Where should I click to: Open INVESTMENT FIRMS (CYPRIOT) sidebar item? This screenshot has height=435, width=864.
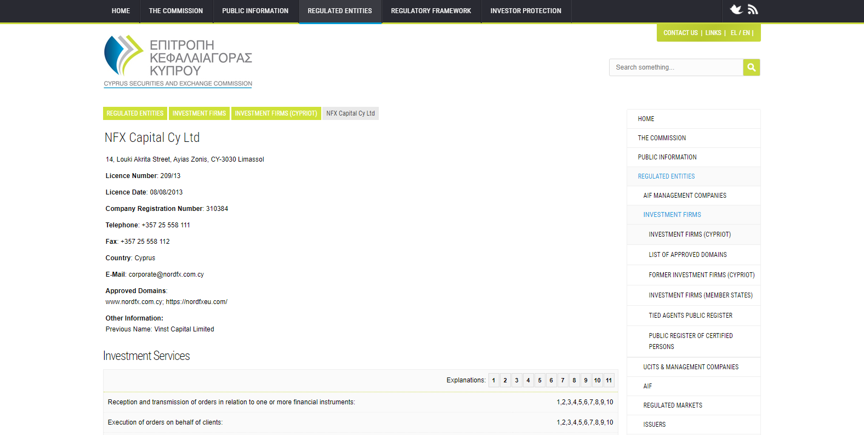tap(694, 234)
